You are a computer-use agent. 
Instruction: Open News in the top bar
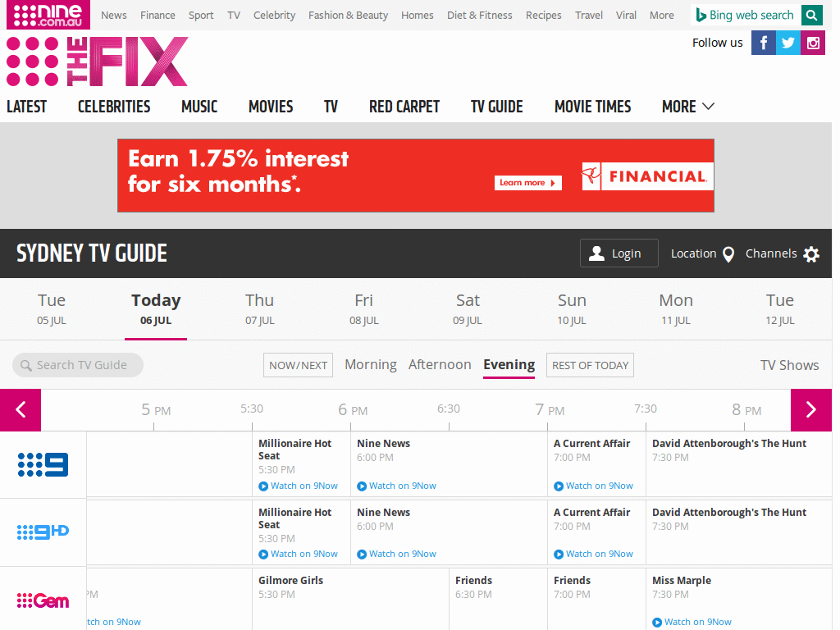(x=113, y=15)
